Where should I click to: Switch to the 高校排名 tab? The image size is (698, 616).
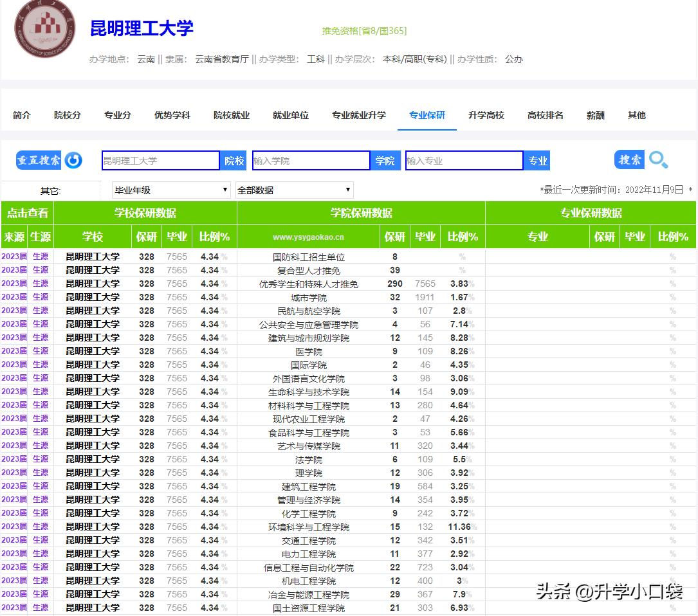pyautogui.click(x=545, y=115)
